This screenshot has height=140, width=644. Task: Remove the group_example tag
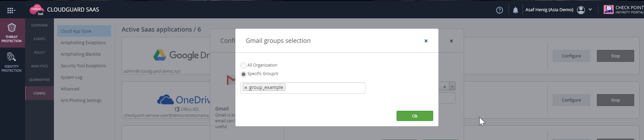[246, 88]
